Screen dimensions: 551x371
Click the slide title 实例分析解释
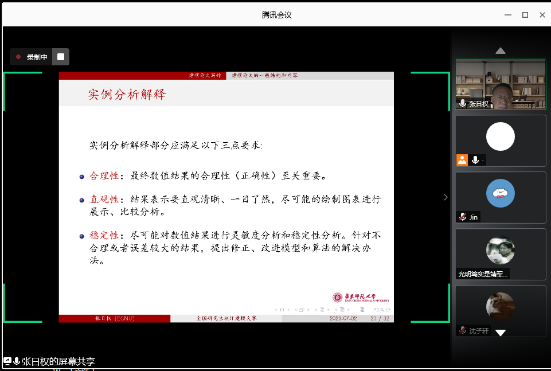coord(127,94)
